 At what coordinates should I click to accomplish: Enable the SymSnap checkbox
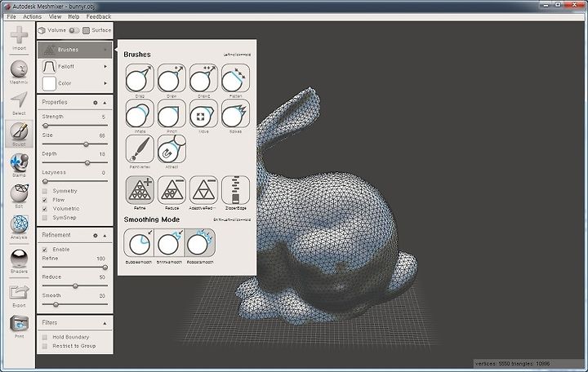tap(45, 218)
